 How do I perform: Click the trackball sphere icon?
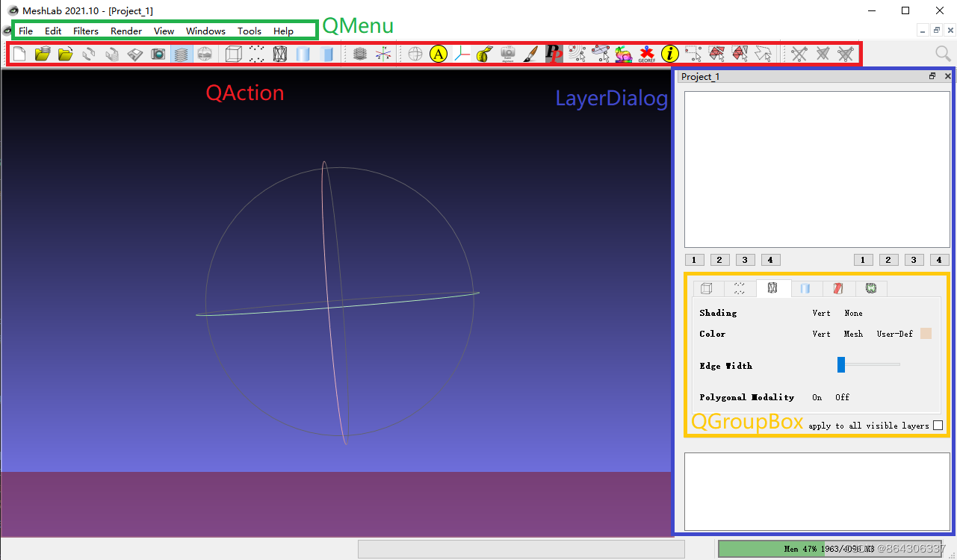(x=415, y=54)
